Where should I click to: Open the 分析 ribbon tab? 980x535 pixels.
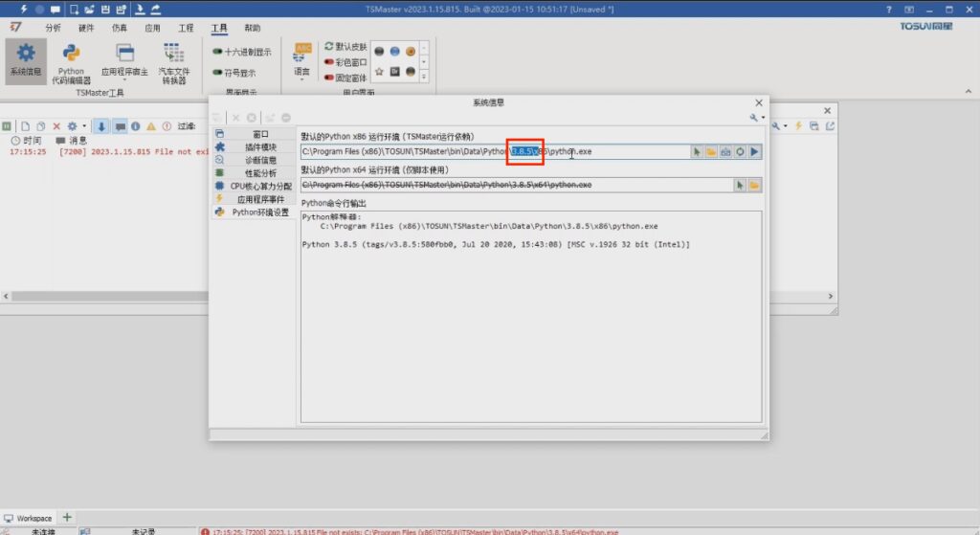(x=53, y=28)
